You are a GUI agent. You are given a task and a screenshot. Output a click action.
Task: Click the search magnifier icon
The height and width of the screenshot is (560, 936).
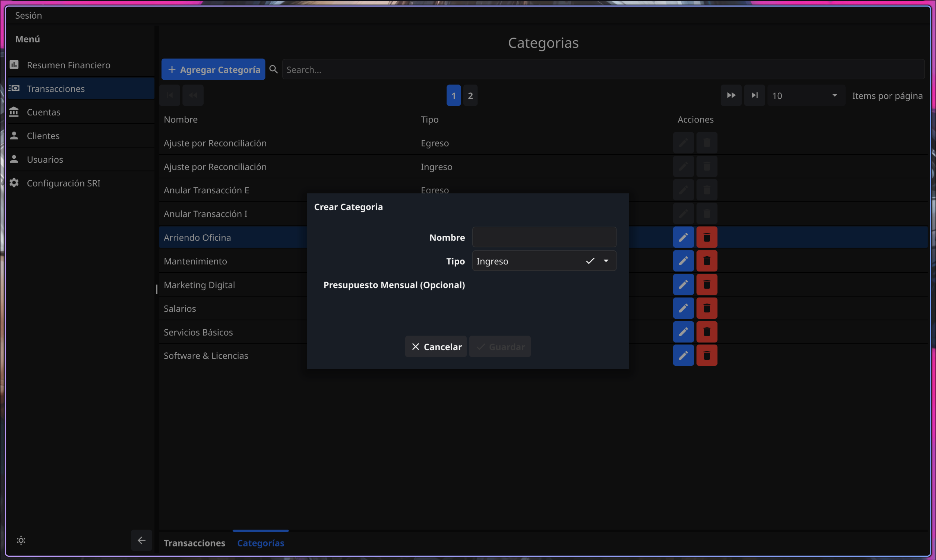273,69
